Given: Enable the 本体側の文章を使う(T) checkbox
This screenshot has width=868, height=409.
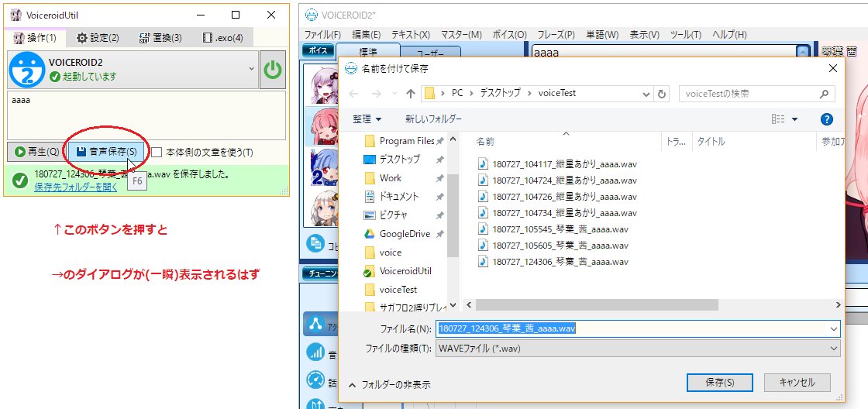Looking at the screenshot, I should [158, 152].
